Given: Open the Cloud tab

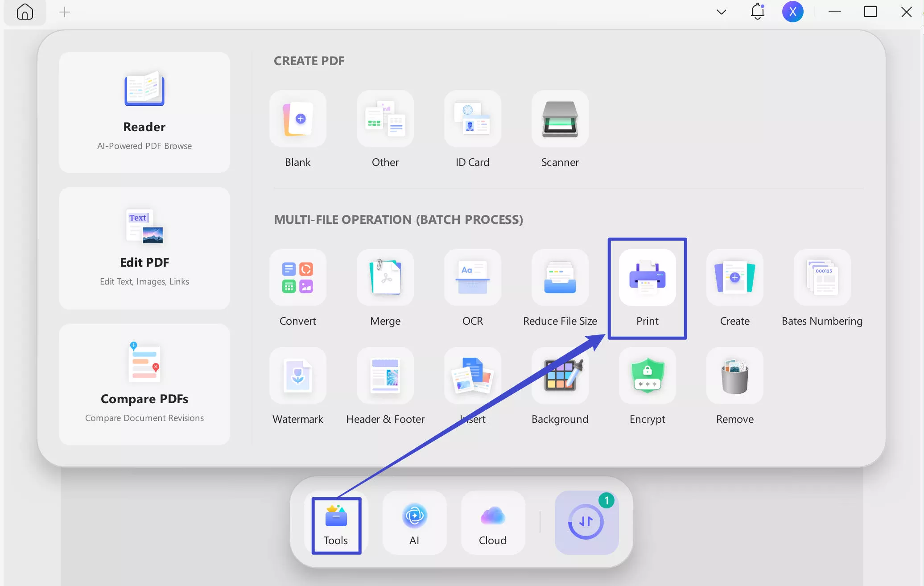Looking at the screenshot, I should (493, 524).
